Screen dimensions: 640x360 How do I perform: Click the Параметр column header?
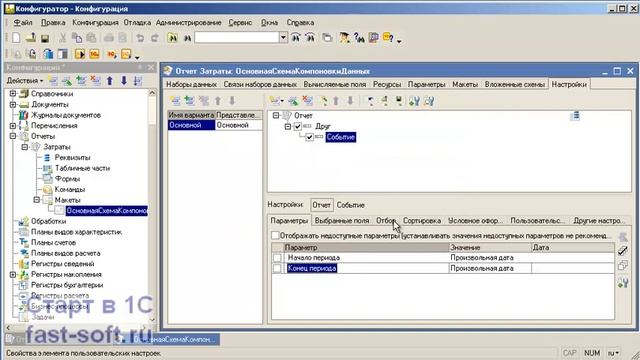point(366,247)
